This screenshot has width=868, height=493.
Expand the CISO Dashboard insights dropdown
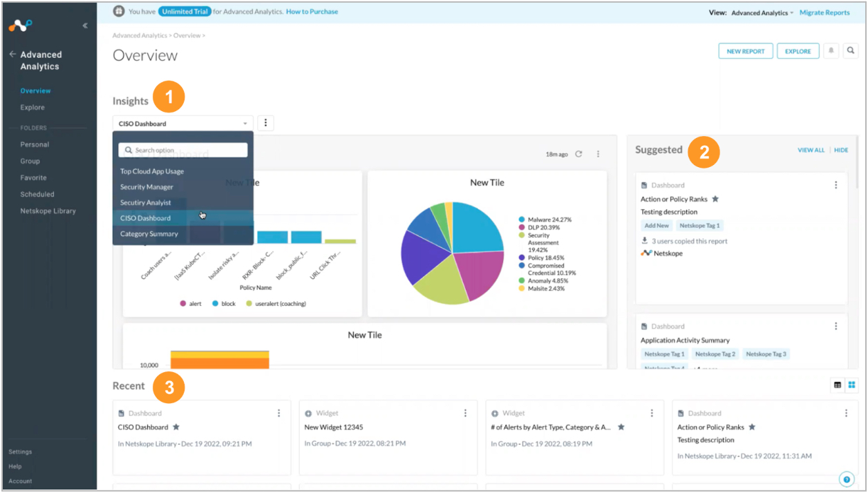pos(183,124)
